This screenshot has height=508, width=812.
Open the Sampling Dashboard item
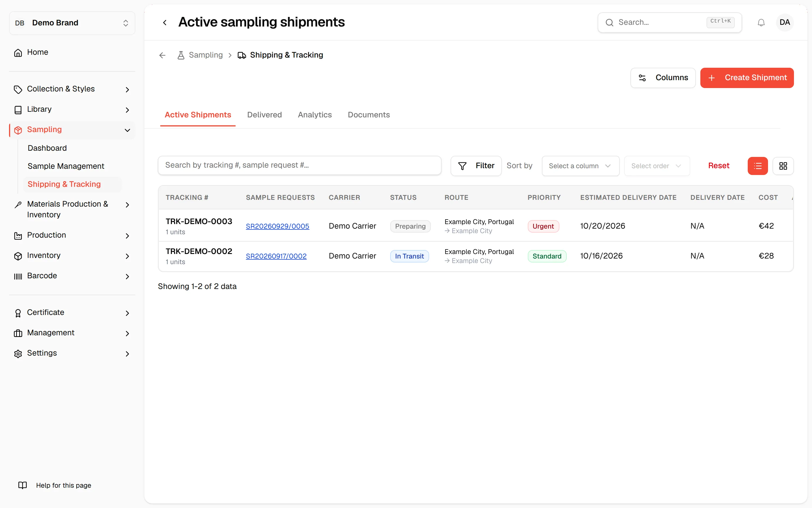[x=47, y=148]
